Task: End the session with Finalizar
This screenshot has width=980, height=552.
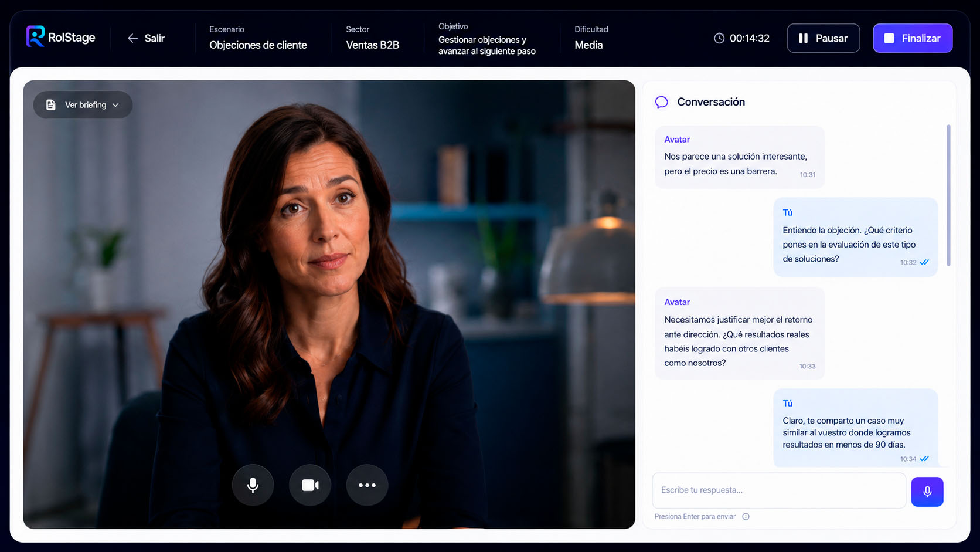Action: tap(913, 38)
